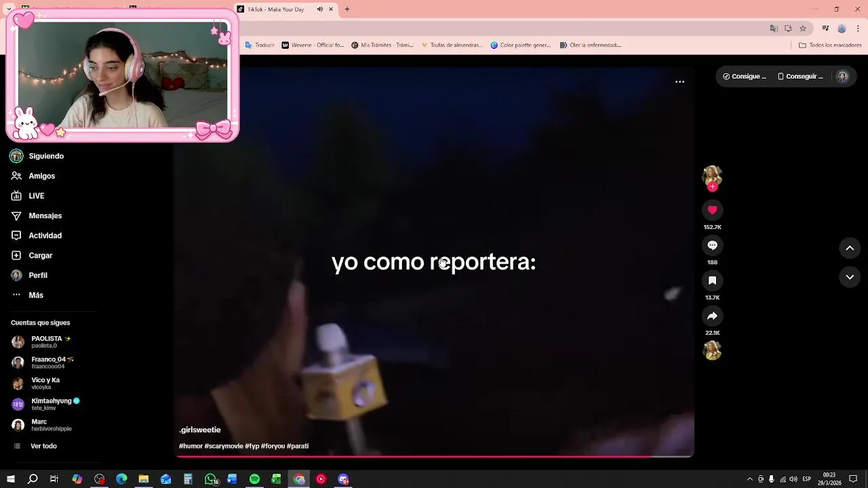Open File Explorer from the taskbar
This screenshot has width=868, height=488.
pyautogui.click(x=144, y=479)
